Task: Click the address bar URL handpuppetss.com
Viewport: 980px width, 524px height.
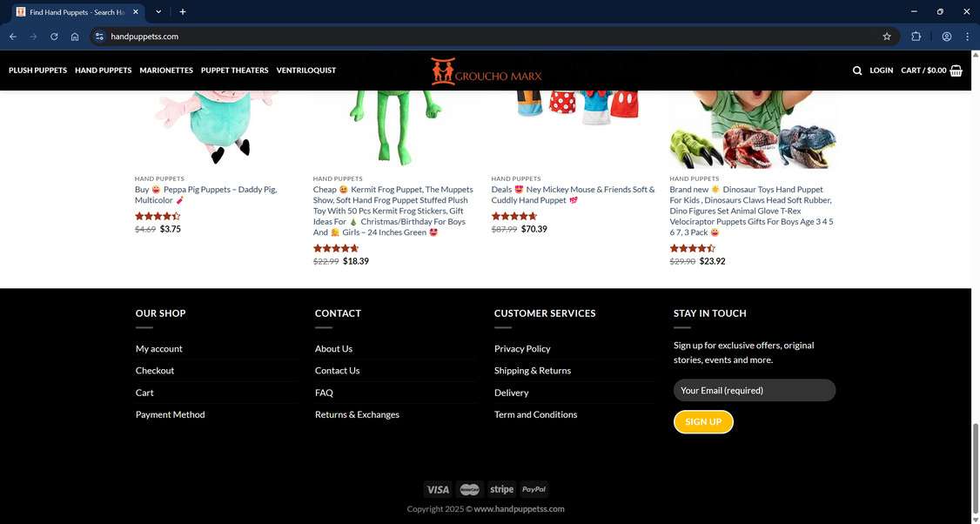Action: coord(144,37)
